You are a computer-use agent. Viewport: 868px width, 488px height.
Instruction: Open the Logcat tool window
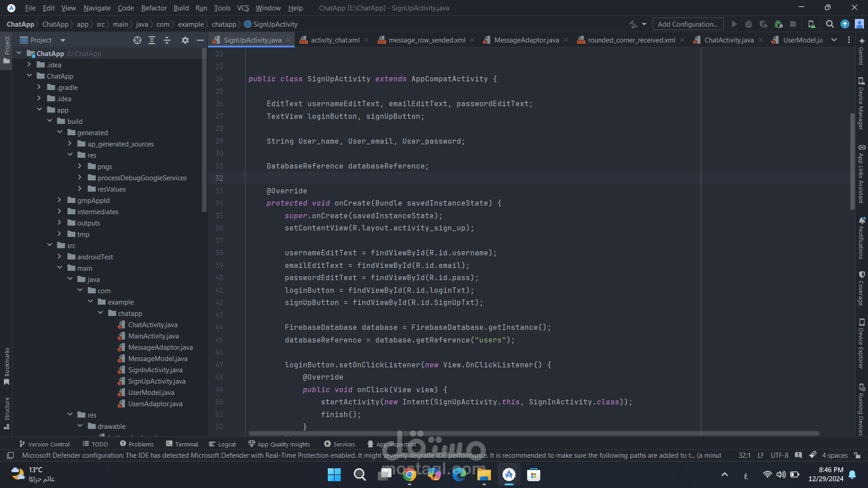[x=222, y=444]
